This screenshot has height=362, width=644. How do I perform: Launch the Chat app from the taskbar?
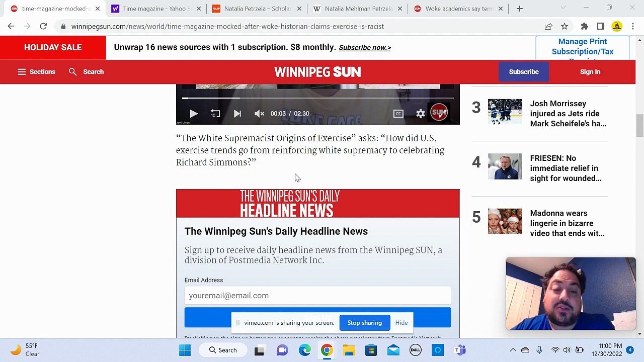pos(282,350)
